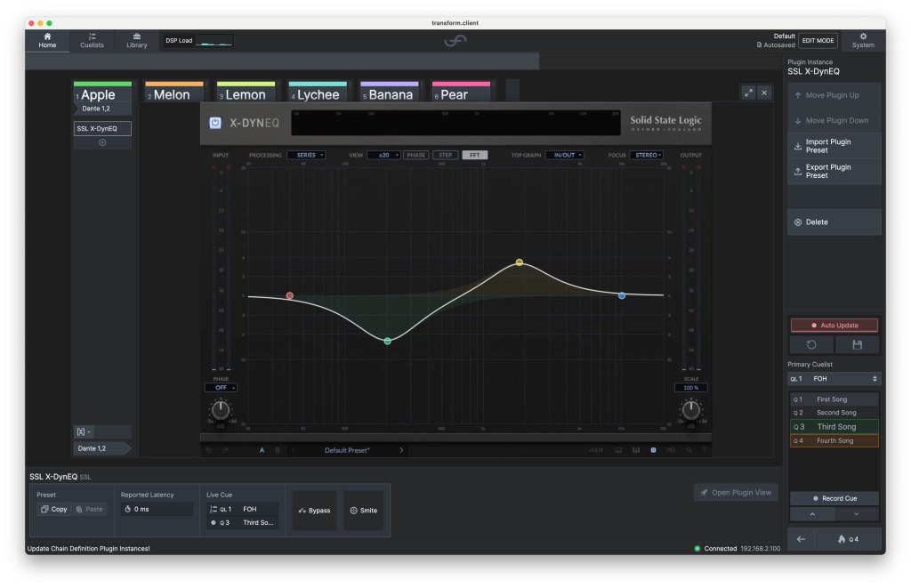The image size is (911, 588).
Task: Select the Apple channel strip
Action: (103, 93)
